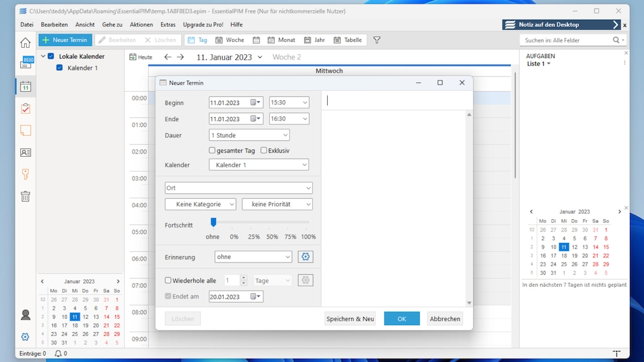Open the Passwords key icon in sidebar

(26, 174)
